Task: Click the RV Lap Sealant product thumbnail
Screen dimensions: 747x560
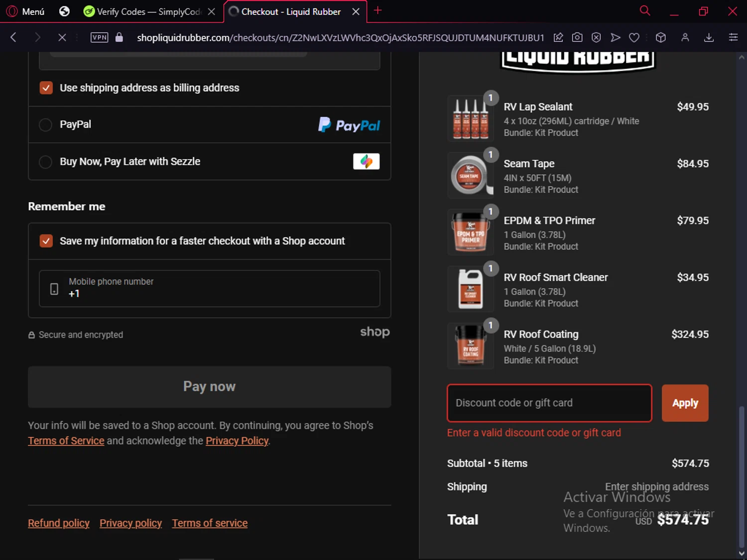Action: 470,118
